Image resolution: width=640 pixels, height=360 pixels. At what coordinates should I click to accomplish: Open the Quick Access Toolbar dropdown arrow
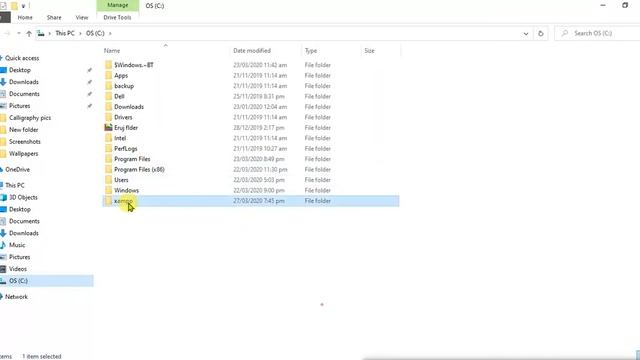[24, 6]
